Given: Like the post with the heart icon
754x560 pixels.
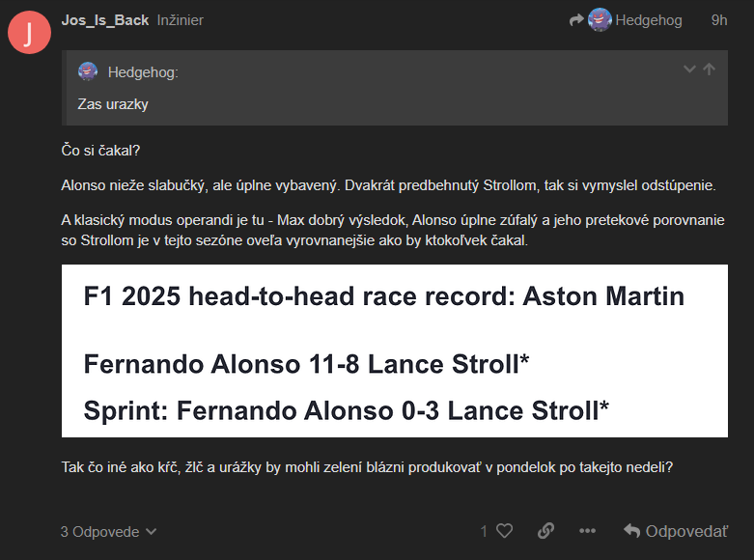Looking at the screenshot, I should 504,531.
